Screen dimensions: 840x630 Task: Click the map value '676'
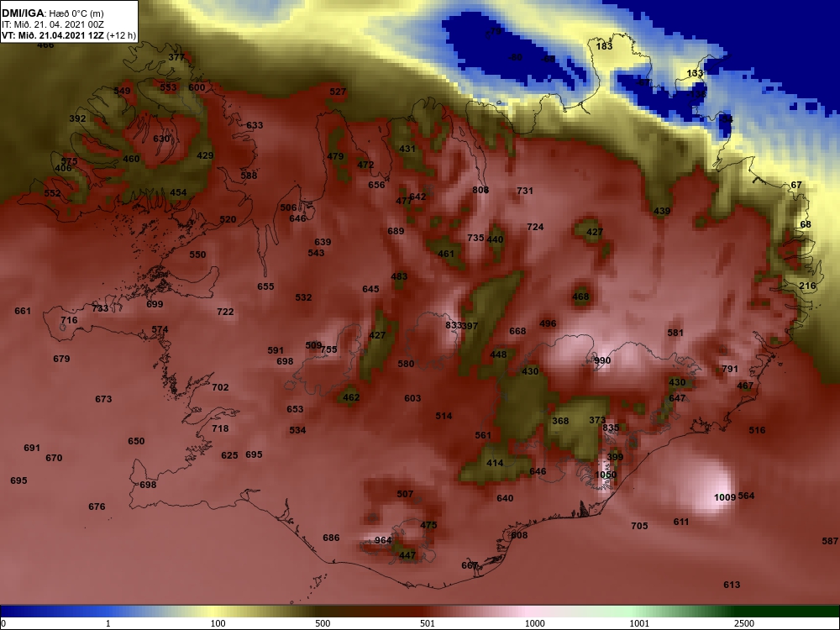pos(97,507)
